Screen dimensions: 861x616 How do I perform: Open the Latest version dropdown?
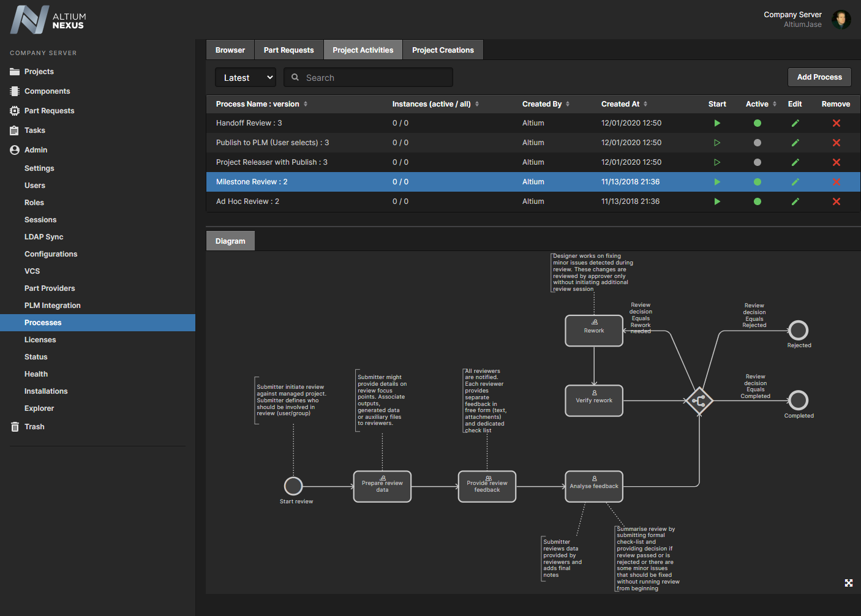[x=246, y=78]
